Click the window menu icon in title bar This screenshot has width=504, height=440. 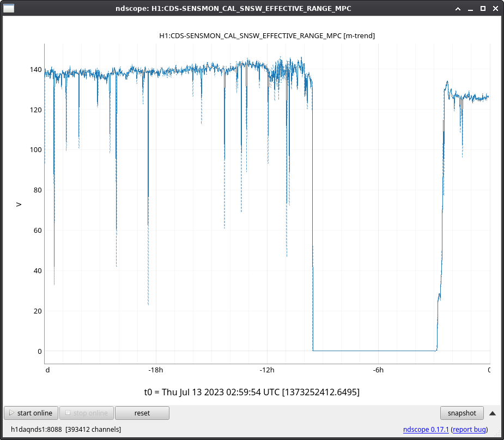coord(9,8)
